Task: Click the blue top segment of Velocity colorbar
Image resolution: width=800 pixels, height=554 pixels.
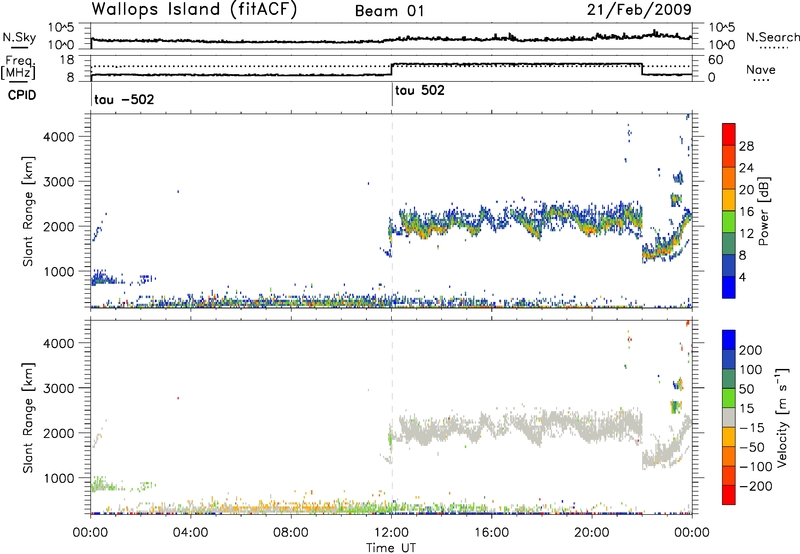Action: tap(729, 340)
